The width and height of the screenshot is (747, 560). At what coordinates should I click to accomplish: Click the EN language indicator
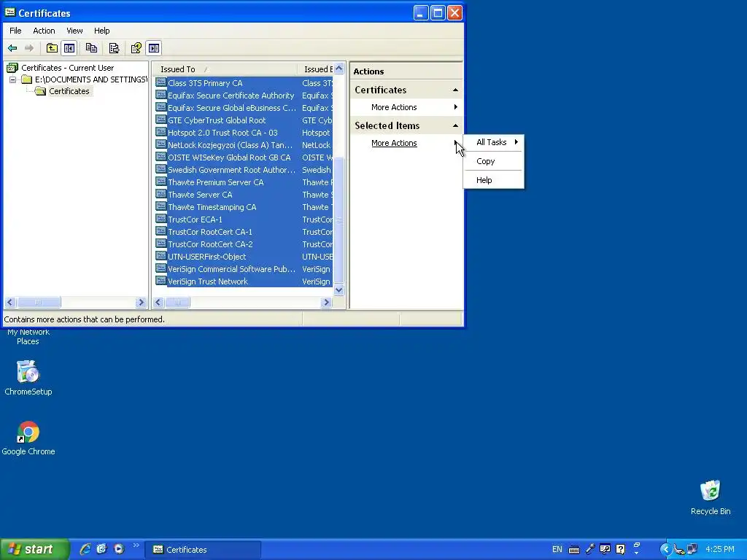(557, 550)
